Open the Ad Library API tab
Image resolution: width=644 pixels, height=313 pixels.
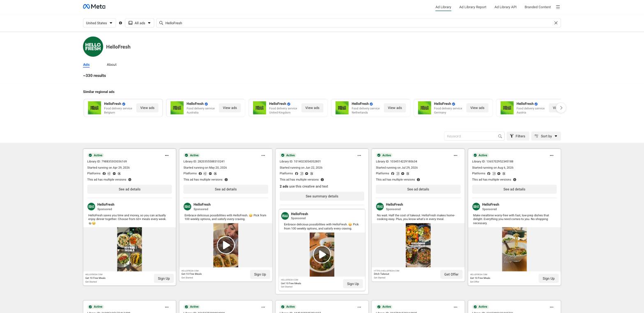[x=505, y=7]
